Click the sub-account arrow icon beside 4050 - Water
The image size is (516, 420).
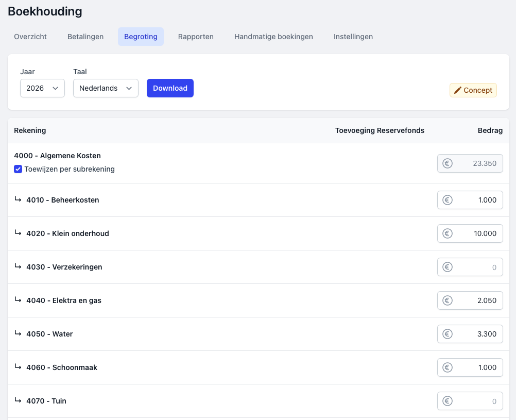click(18, 333)
